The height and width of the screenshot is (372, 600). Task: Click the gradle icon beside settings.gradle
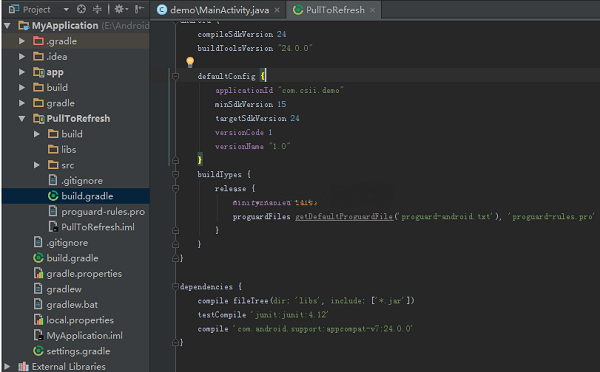pos(38,351)
